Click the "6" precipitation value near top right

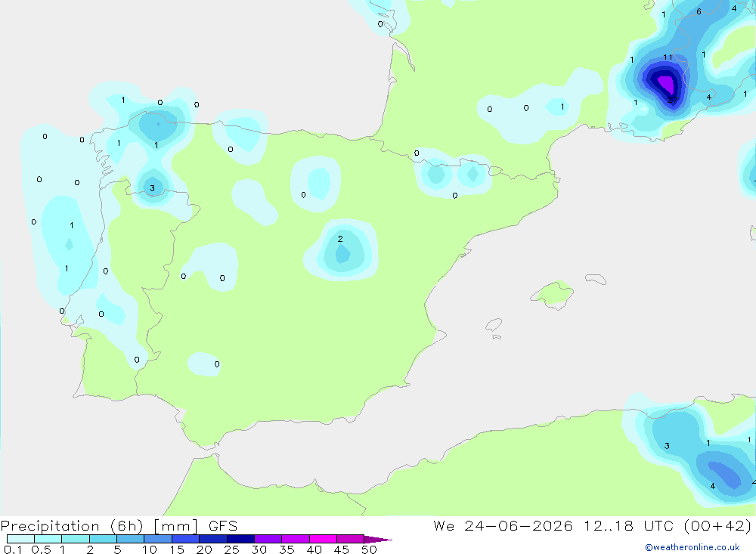pyautogui.click(x=699, y=11)
